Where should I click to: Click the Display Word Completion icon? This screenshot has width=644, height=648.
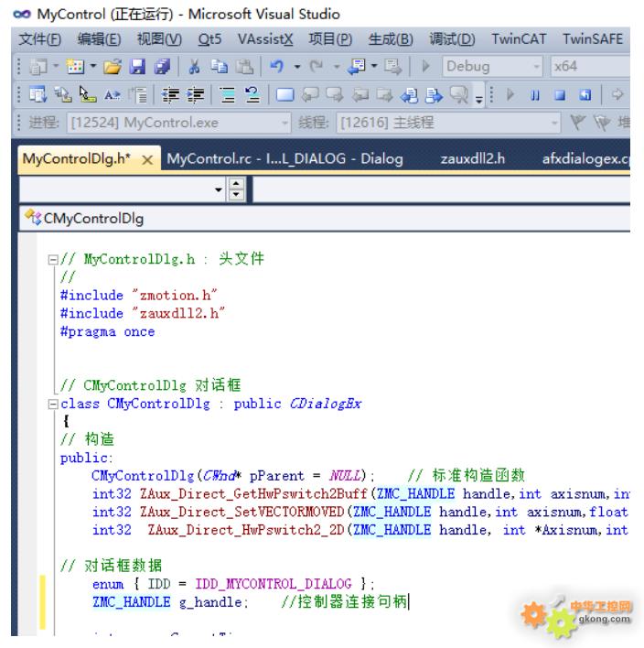tap(112, 95)
